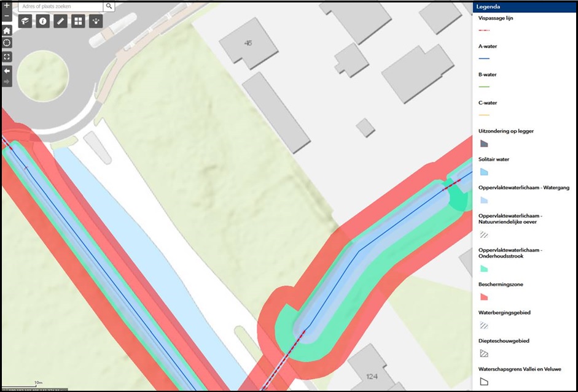The height and width of the screenshot is (392, 578).
Task: Click the Beschermingszone red legend swatch
Action: click(x=484, y=297)
